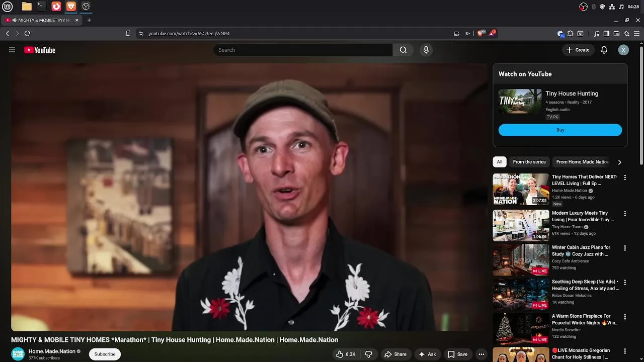Open Leo AI sparkle icon

tap(626, 34)
